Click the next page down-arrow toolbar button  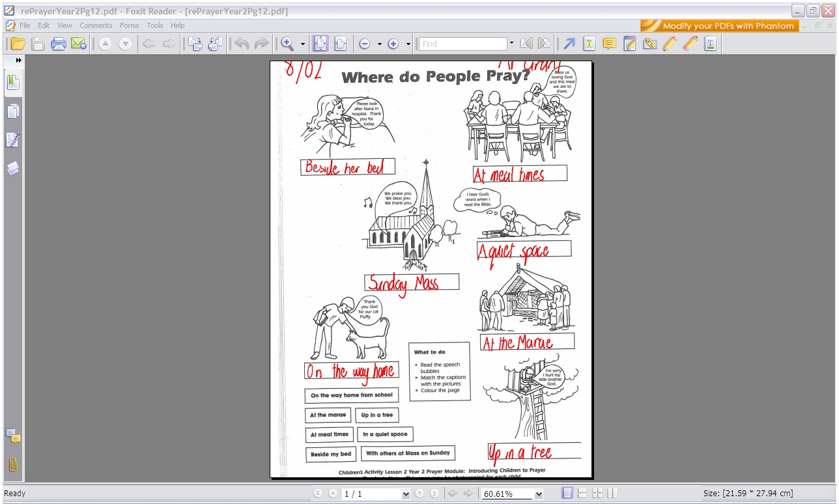(125, 44)
